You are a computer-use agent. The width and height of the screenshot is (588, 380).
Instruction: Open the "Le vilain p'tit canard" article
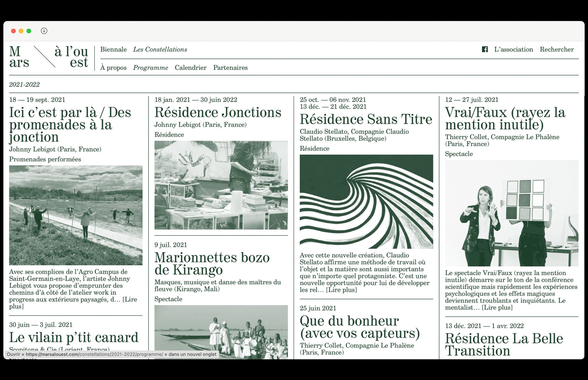coord(74,337)
